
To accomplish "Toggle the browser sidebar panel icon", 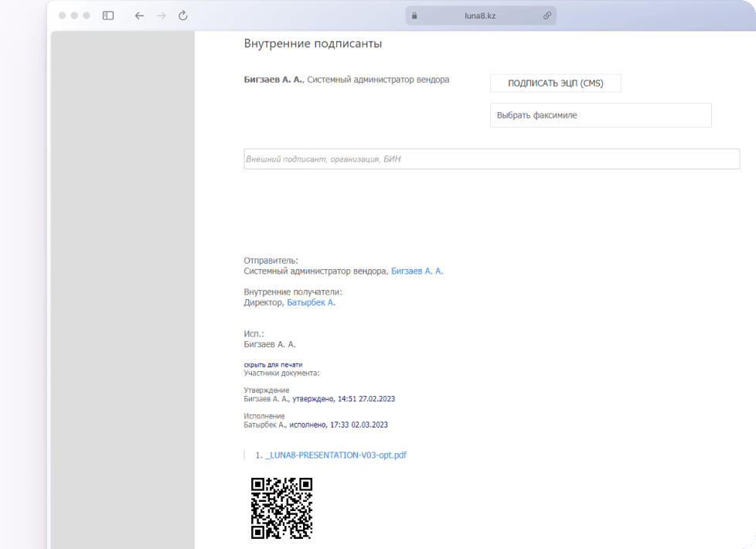I will [x=108, y=15].
